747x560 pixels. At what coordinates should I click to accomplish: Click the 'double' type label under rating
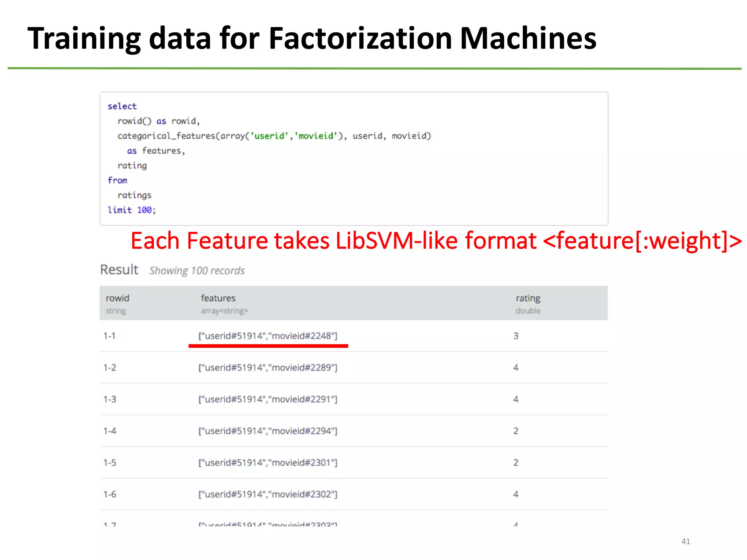[528, 311]
